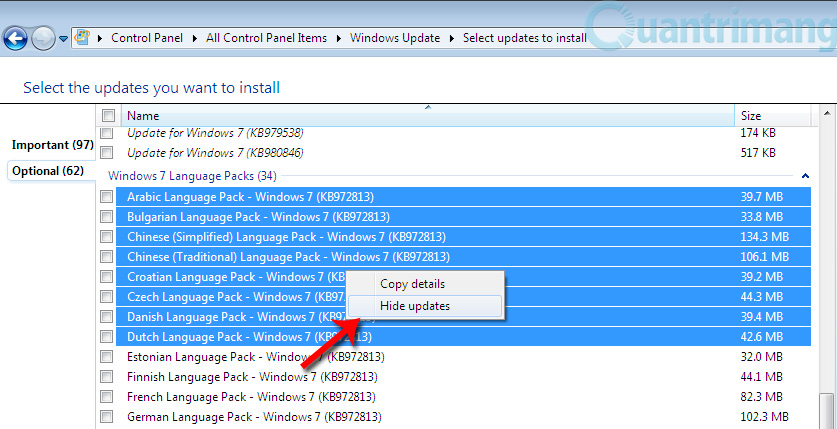
Task: Open the recent pages dropdown arrow
Action: [63, 38]
